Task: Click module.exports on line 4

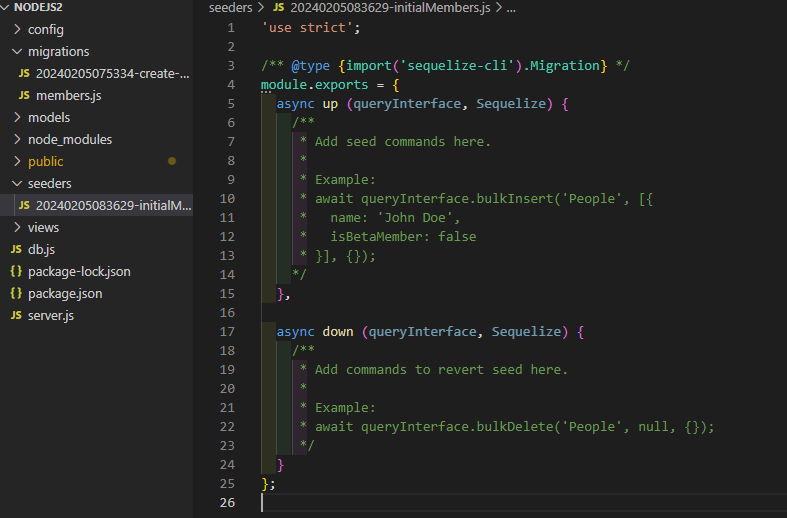Action: [315, 84]
